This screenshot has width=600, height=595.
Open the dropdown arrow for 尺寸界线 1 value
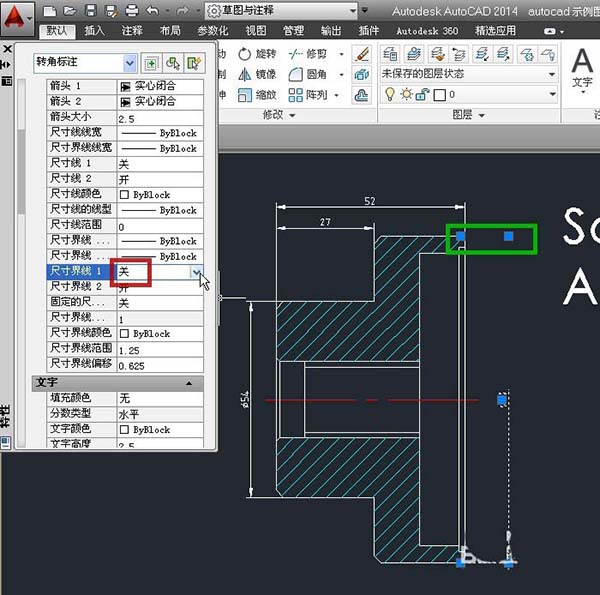pos(196,272)
